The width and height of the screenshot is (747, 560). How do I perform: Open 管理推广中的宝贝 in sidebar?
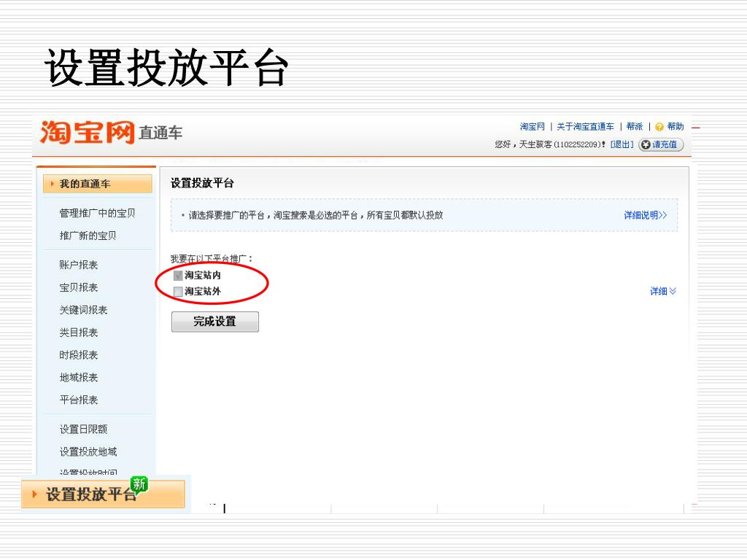[x=97, y=214]
